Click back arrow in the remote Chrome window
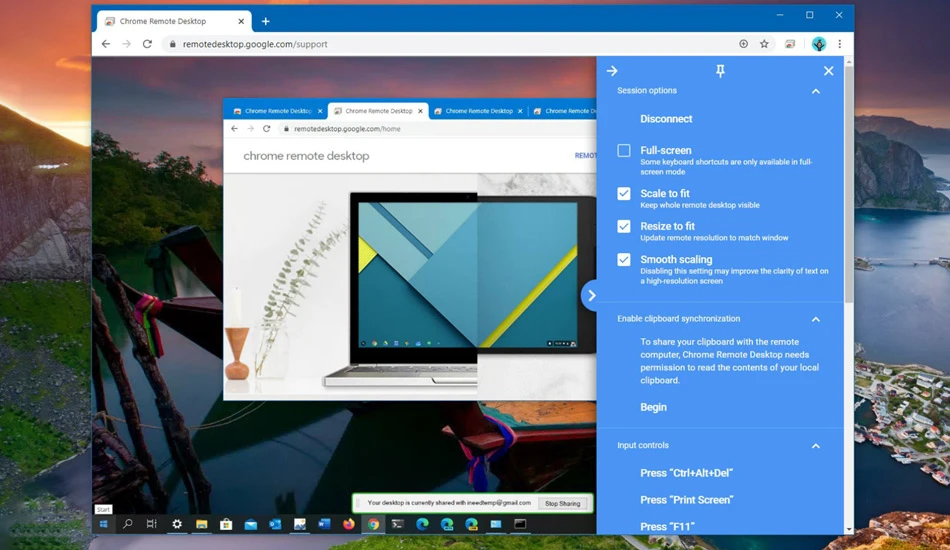The image size is (950, 550). point(234,128)
